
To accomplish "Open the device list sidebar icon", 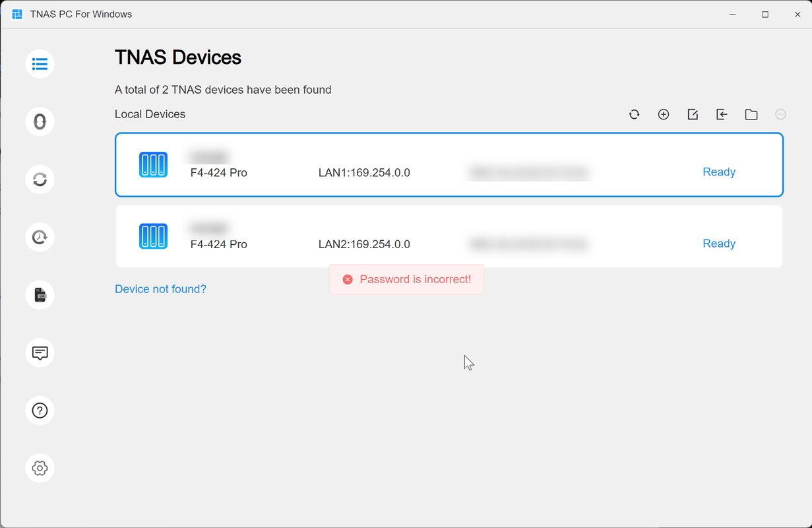I will pos(40,64).
